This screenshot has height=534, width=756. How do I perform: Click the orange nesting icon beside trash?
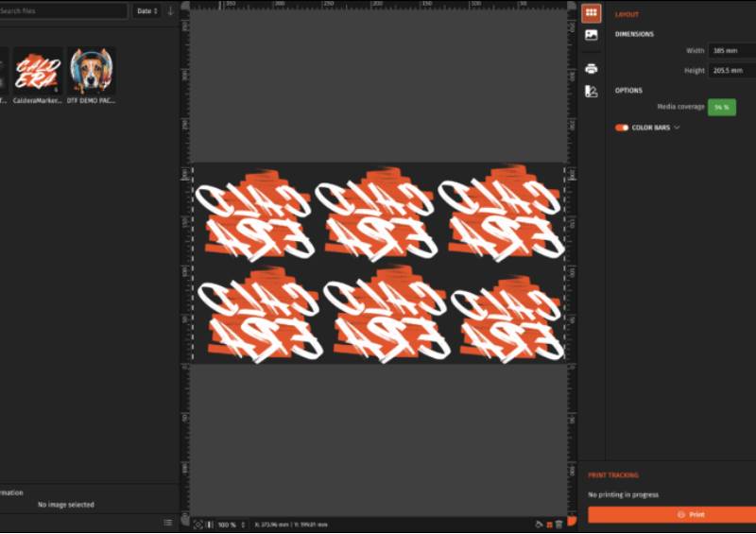[549, 524]
